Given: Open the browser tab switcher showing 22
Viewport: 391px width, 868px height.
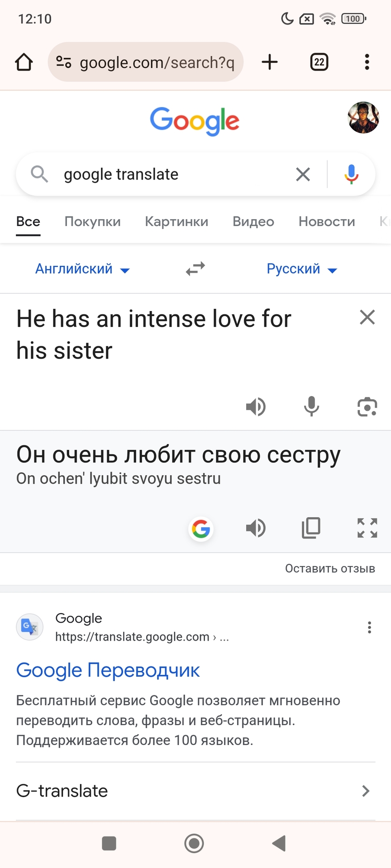Looking at the screenshot, I should (x=319, y=62).
